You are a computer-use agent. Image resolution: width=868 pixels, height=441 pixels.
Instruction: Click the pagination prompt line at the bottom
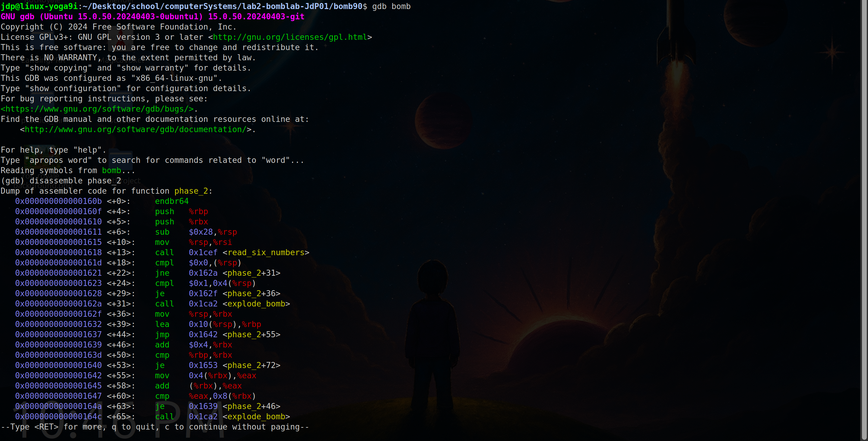[155, 427]
